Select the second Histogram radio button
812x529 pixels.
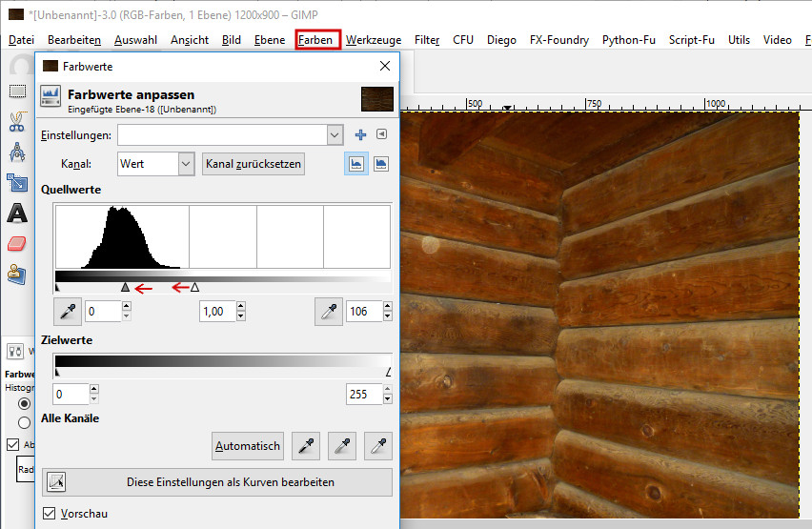pyautogui.click(x=25, y=422)
